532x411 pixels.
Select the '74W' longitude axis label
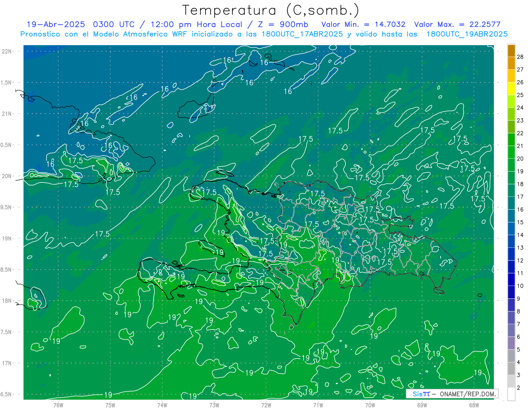point(162,405)
